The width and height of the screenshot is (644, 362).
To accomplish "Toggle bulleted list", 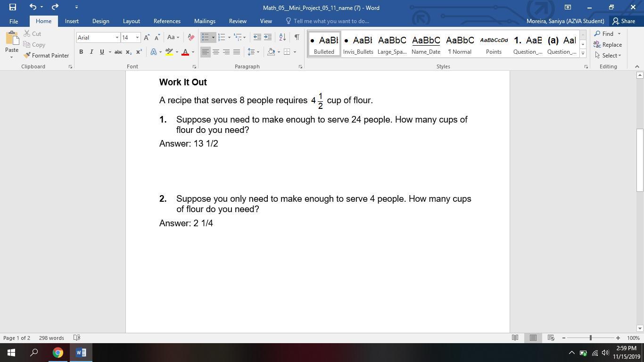I will [205, 37].
